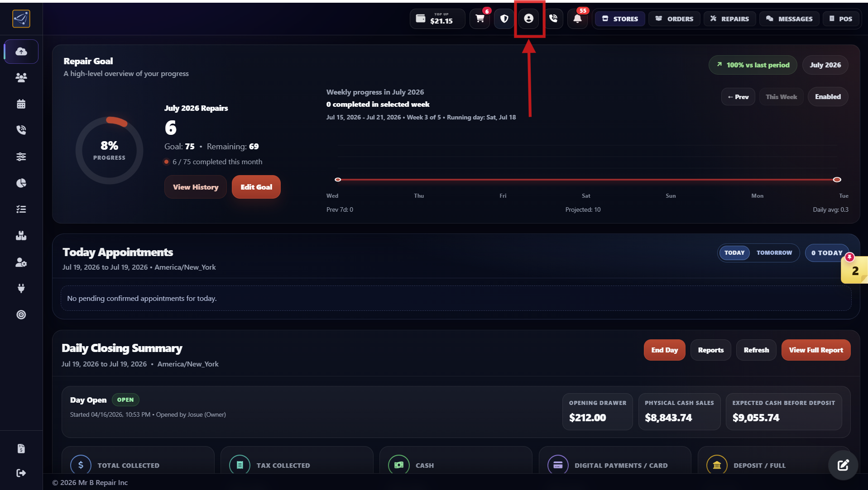Open the invoice document sidebar icon

point(21,448)
